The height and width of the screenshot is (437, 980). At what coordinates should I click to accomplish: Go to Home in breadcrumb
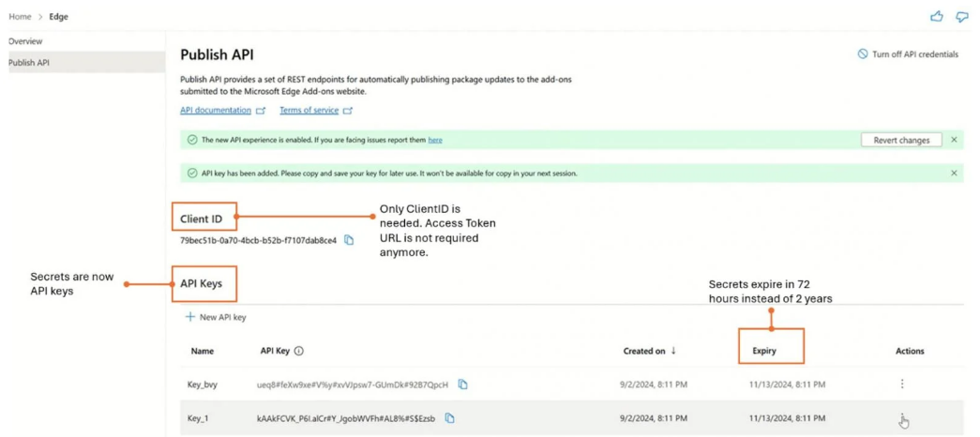coord(20,17)
